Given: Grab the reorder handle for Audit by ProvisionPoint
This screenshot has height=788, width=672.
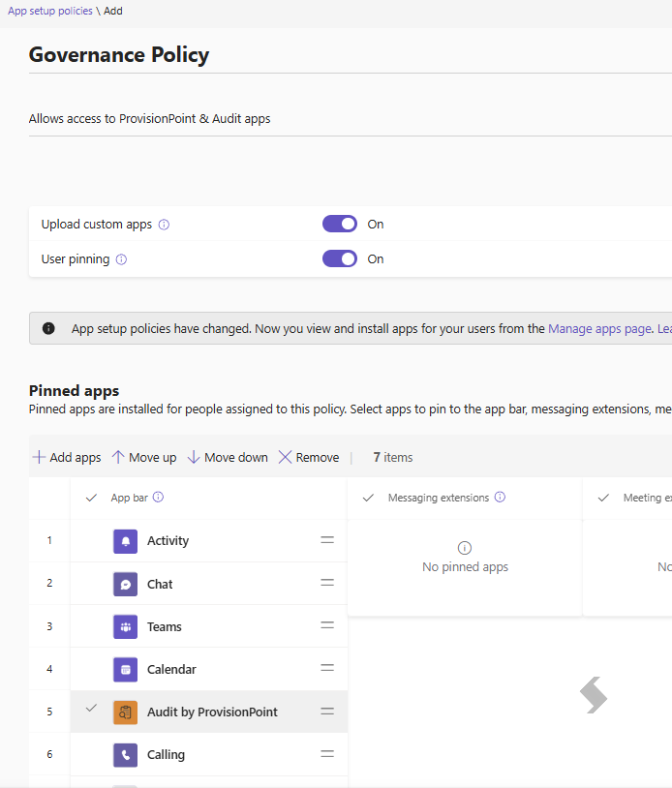Looking at the screenshot, I should click(x=327, y=712).
